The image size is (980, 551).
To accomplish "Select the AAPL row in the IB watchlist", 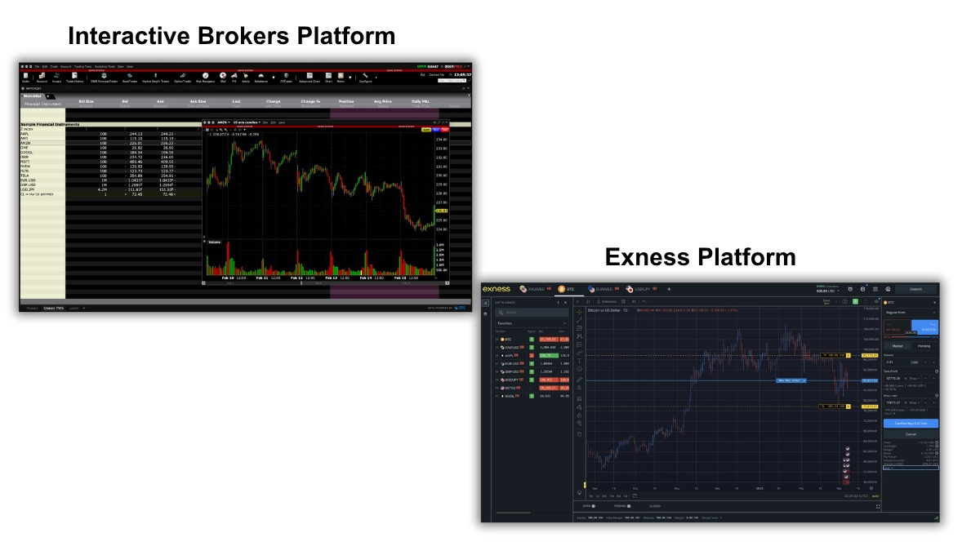I will pyautogui.click(x=110, y=133).
